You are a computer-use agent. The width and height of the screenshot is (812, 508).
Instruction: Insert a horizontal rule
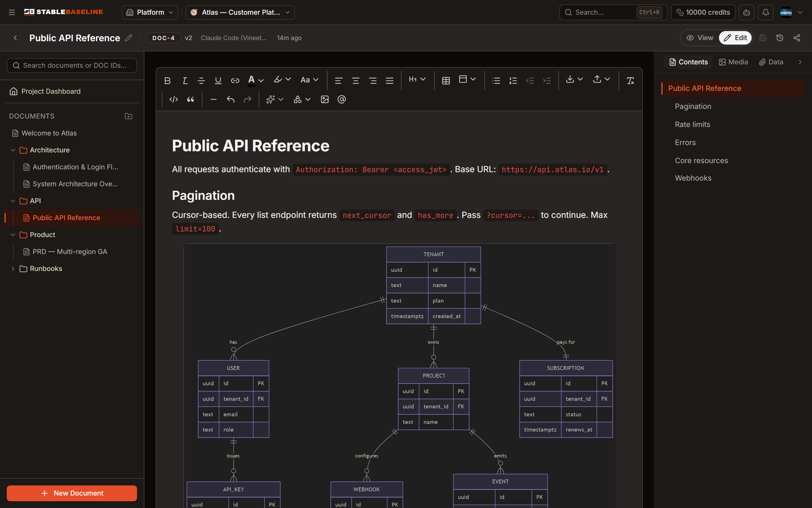[214, 99]
